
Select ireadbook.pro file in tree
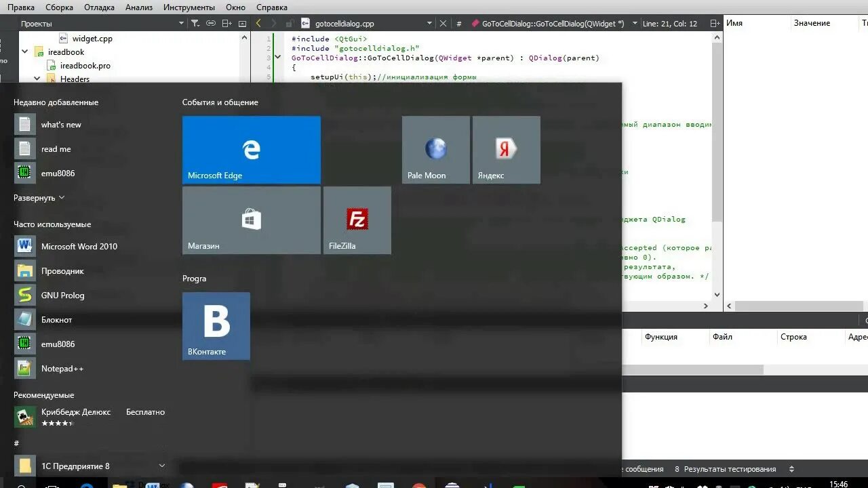point(85,66)
